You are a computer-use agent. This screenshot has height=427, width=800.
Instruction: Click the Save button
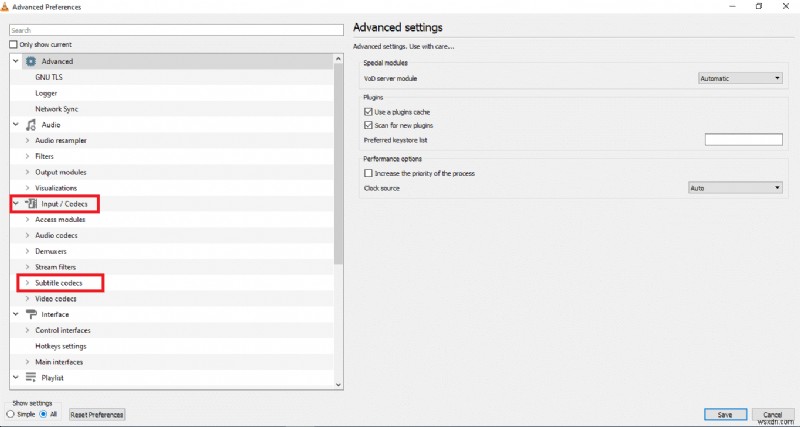tap(725, 415)
